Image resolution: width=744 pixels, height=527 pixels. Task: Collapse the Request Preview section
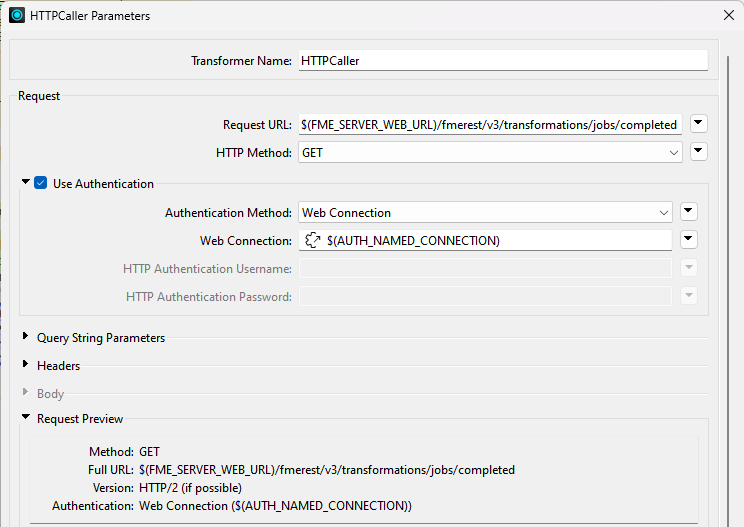pos(26,417)
